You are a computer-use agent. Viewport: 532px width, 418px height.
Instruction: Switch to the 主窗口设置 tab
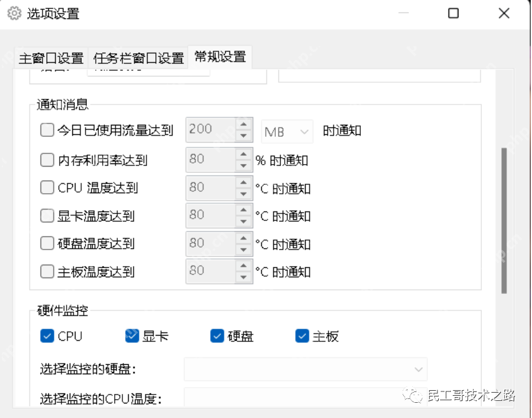(51, 57)
